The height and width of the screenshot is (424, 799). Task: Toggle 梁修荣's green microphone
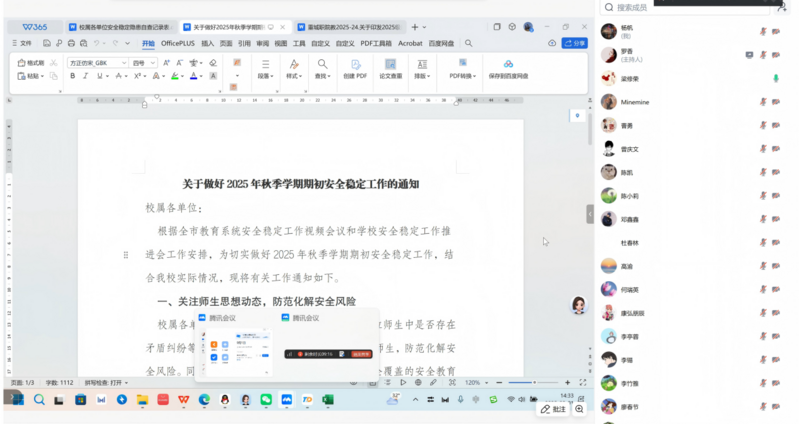coord(776,78)
